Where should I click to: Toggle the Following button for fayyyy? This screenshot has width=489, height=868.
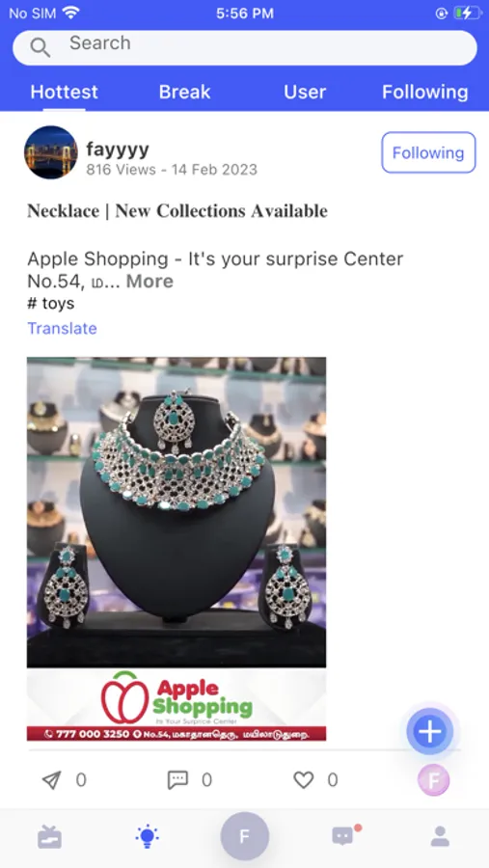(x=428, y=152)
